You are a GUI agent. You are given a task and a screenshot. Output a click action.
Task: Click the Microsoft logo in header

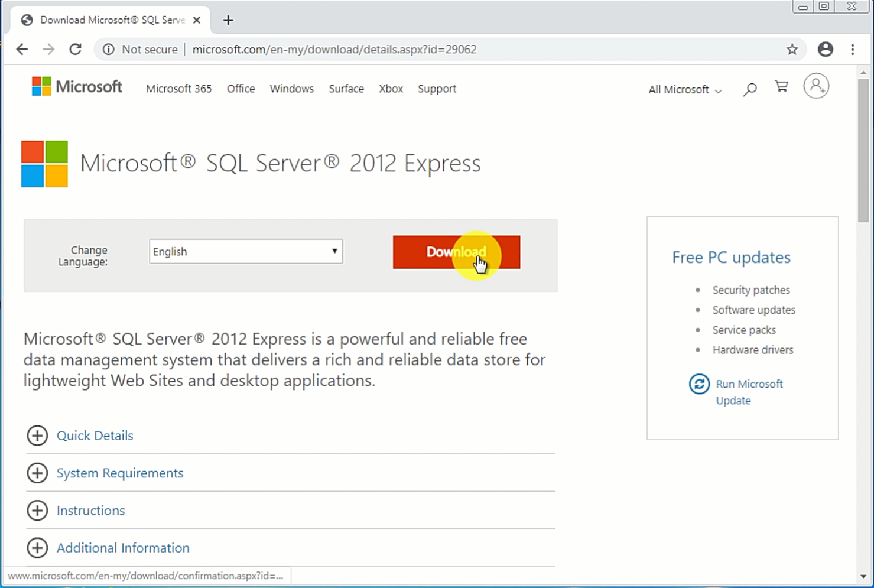77,87
